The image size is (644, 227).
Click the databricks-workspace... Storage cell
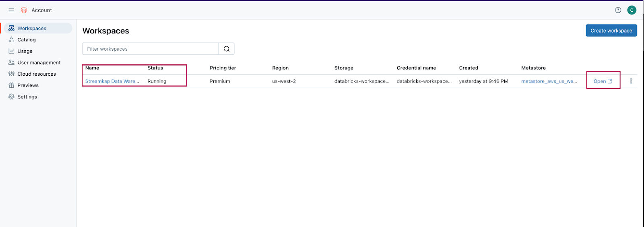[x=362, y=81]
